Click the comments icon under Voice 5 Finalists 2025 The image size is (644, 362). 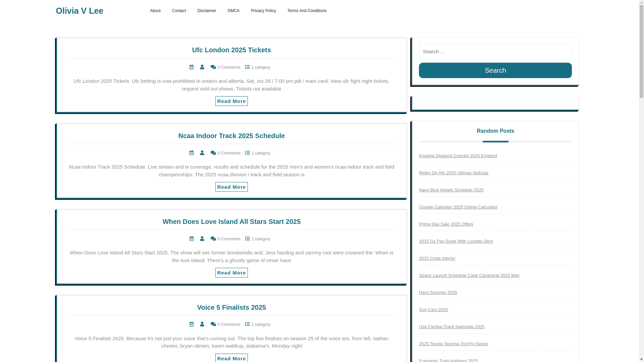(x=213, y=324)
